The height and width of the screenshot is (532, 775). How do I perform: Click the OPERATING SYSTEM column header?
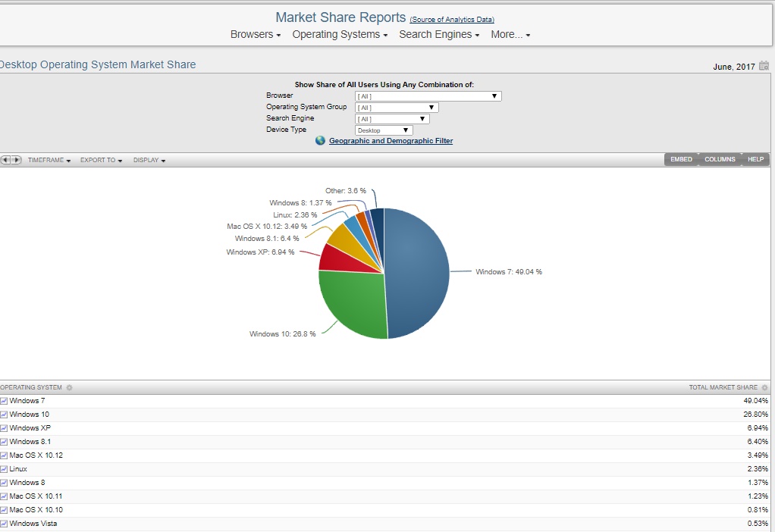tap(31, 388)
